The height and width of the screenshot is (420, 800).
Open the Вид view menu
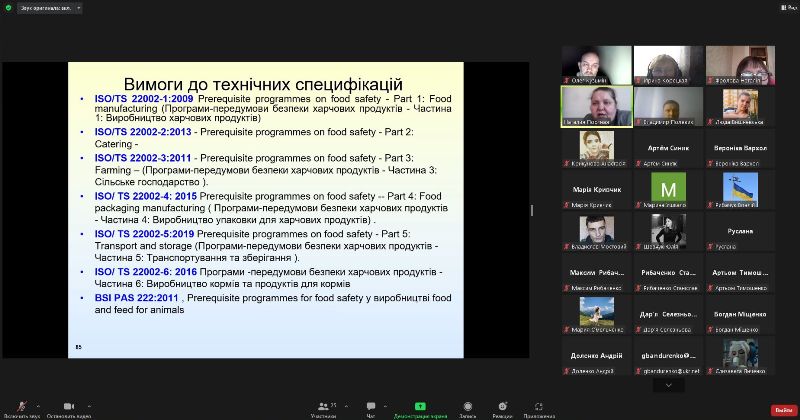(790, 8)
